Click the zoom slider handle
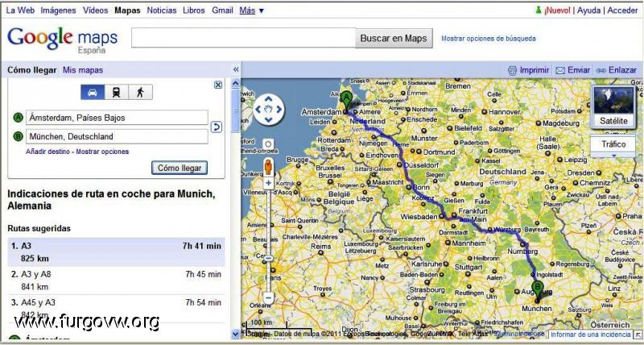644x345 pixels. (268, 258)
